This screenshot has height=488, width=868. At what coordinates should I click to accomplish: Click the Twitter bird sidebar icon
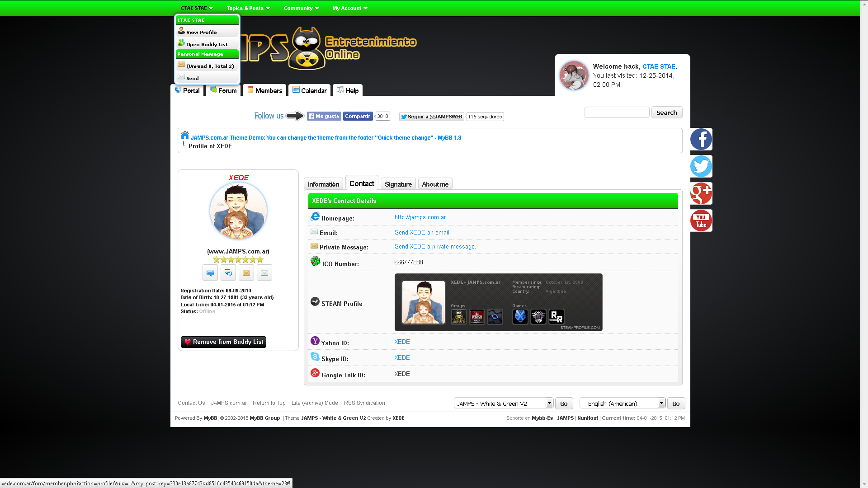pos(701,166)
